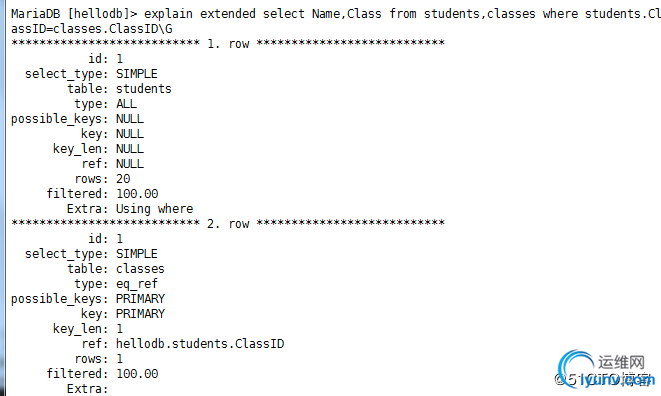Click the possible_keys value PRIMARY
The height and width of the screenshot is (396, 661).
coord(140,299)
